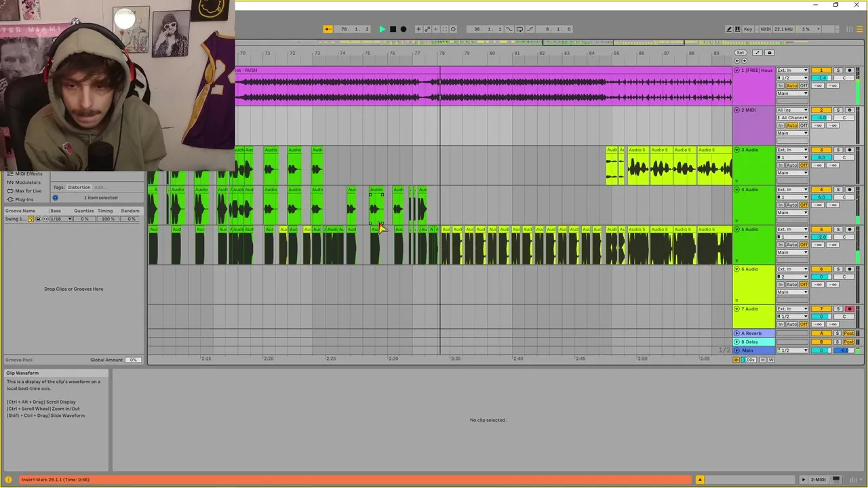868x488 pixels.
Task: Click status bar 2-MIDI track label
Action: coord(818,480)
